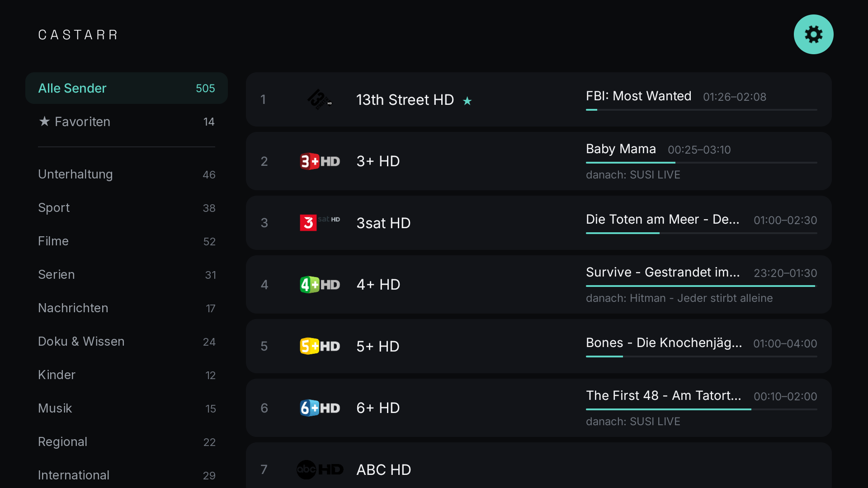Filter by Nachrichten category

(x=127, y=308)
